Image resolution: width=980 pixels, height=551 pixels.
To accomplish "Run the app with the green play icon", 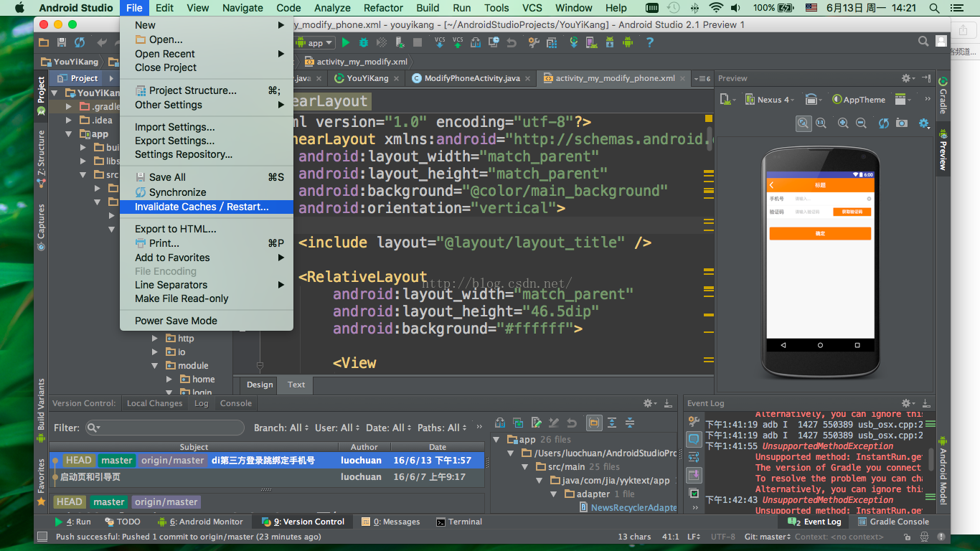I will tap(346, 43).
